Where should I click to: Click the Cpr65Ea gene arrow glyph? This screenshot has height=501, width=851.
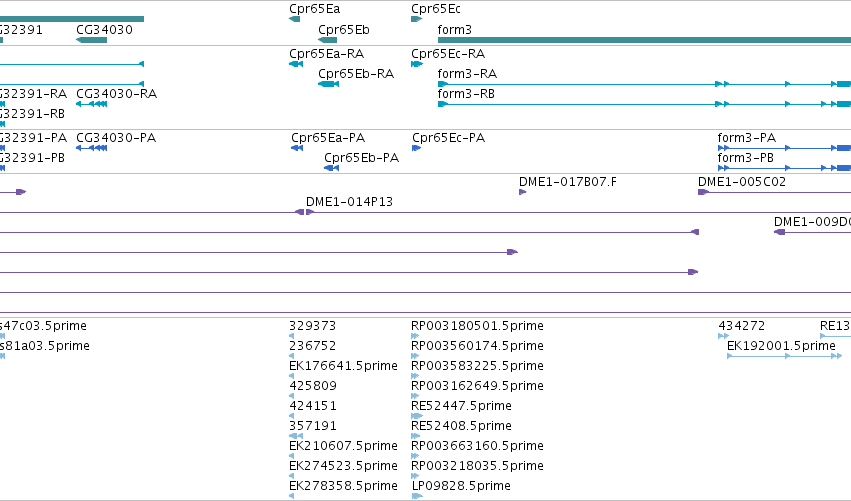[x=295, y=19]
